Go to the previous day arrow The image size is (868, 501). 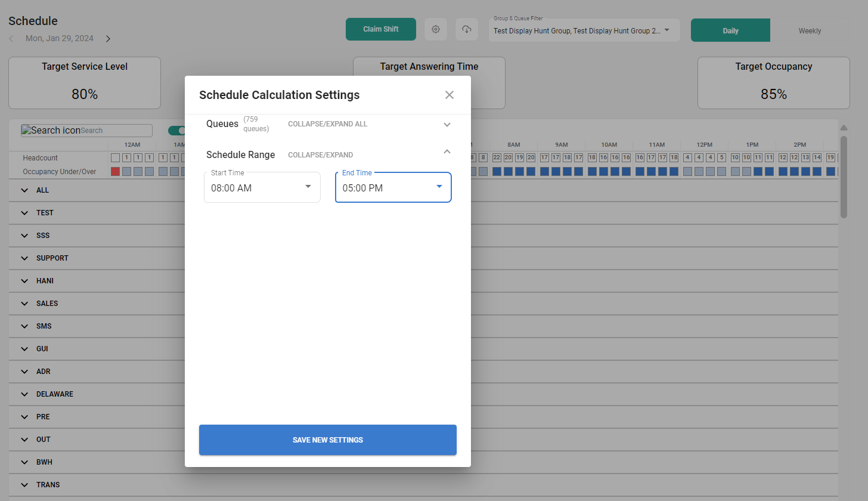tap(11, 39)
